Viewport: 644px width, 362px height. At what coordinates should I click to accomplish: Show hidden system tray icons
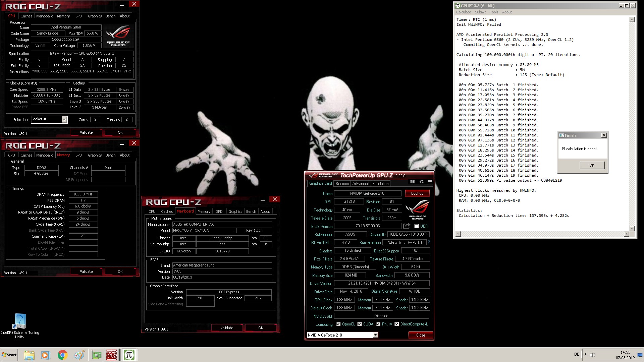(x=585, y=355)
